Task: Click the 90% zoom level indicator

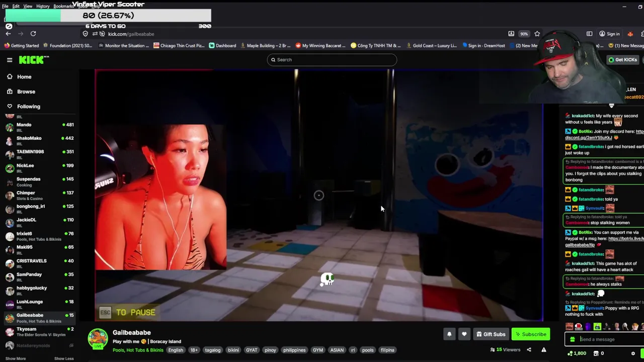Action: coord(524,34)
